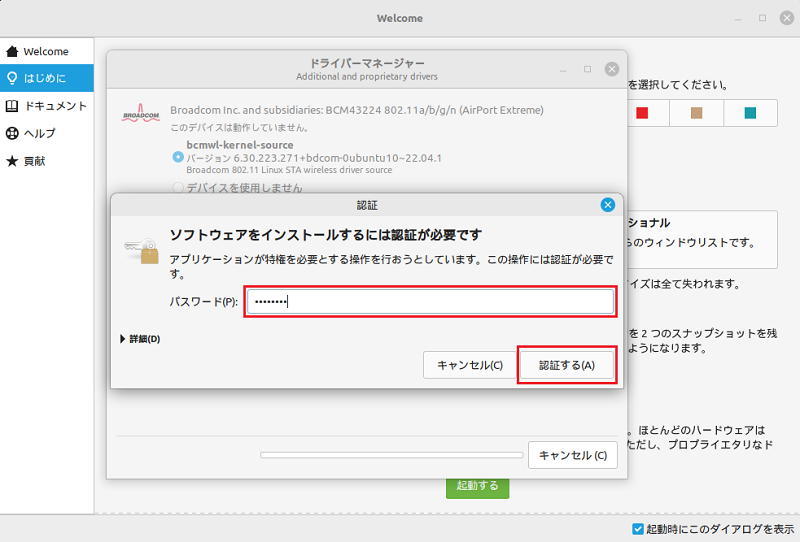Click the lightbulb icon beside はじめに

click(12, 78)
